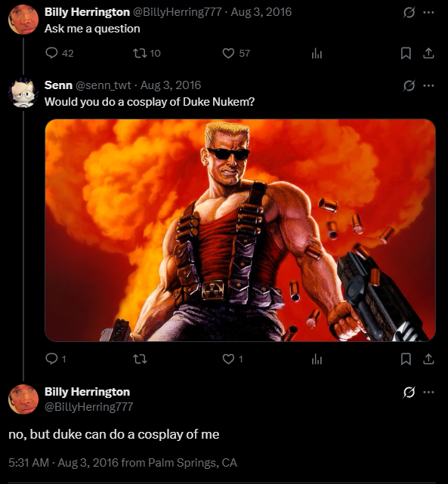Share Senn's Duke Nukem tweet
This screenshot has height=484, width=448.
[428, 359]
